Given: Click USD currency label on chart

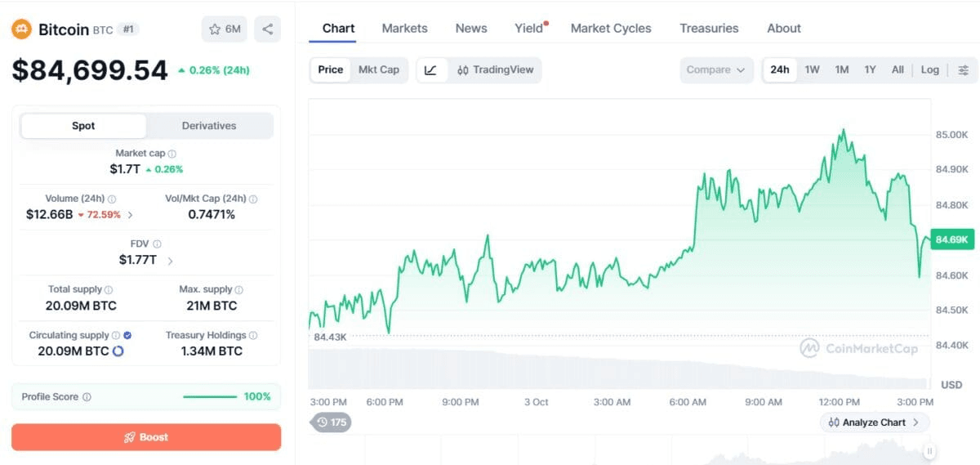Looking at the screenshot, I should (x=951, y=384).
